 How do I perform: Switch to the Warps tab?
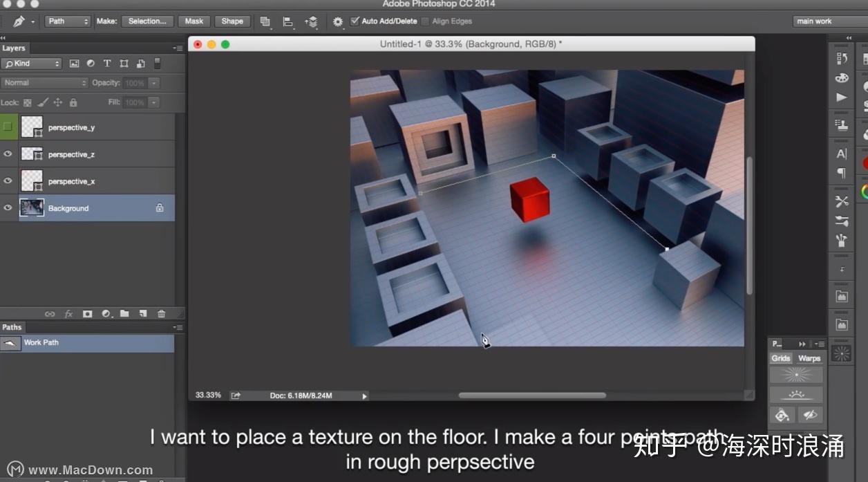(x=809, y=358)
